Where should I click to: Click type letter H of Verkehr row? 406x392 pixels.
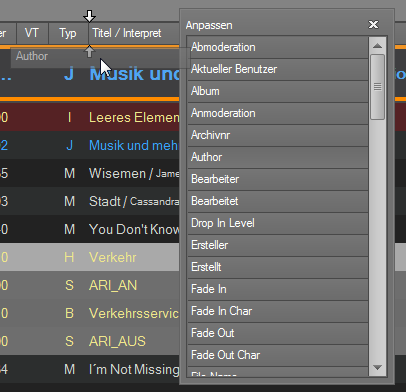(69, 257)
